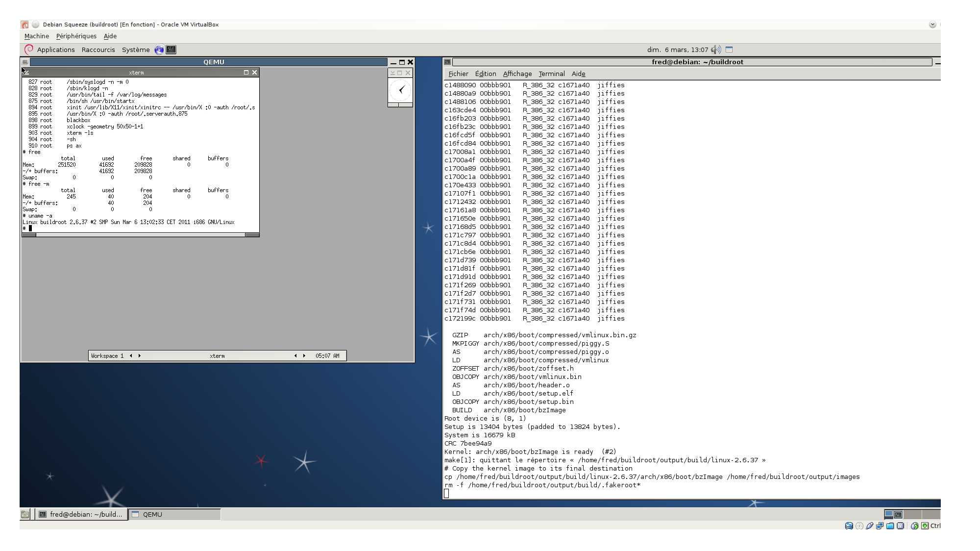This screenshot has width=980, height=551.
Task: Open the Système panel menu
Action: point(136,50)
